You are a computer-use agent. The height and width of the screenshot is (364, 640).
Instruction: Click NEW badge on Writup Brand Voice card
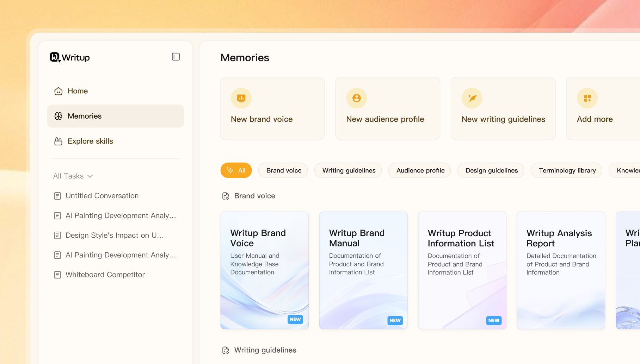[295, 319]
